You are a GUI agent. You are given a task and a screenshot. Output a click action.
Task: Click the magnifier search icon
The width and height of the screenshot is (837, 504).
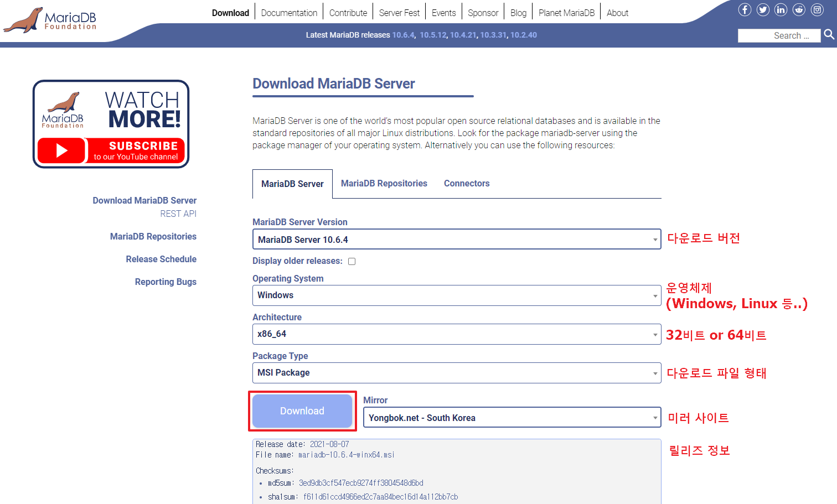click(x=829, y=34)
